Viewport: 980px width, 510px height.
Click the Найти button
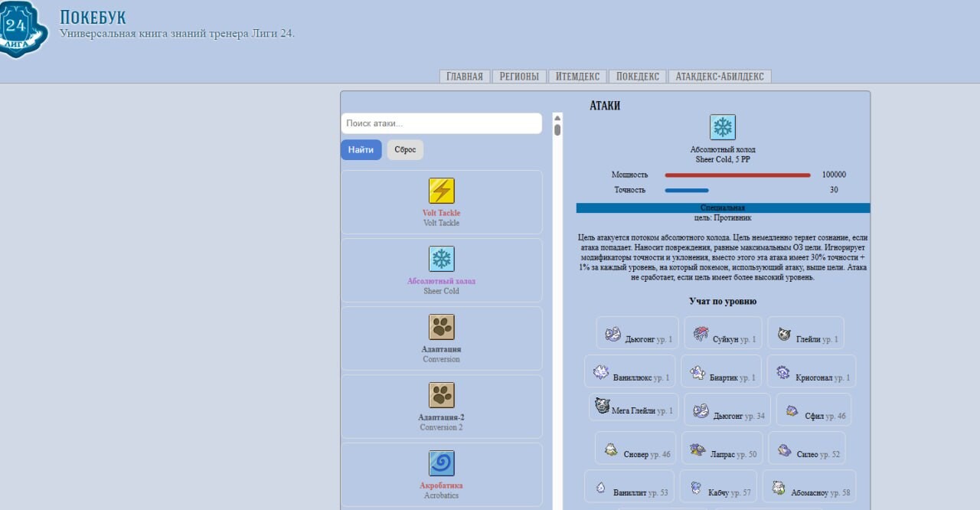(361, 150)
